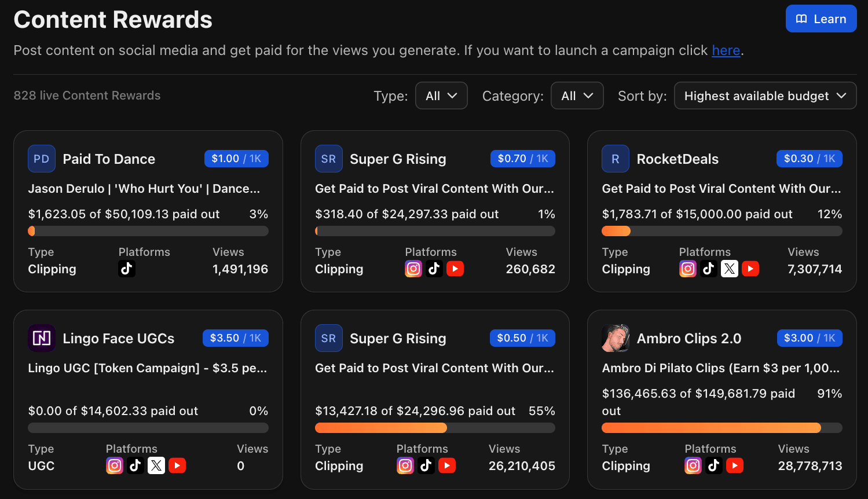
Task: Click the Learn button
Action: pos(821,19)
